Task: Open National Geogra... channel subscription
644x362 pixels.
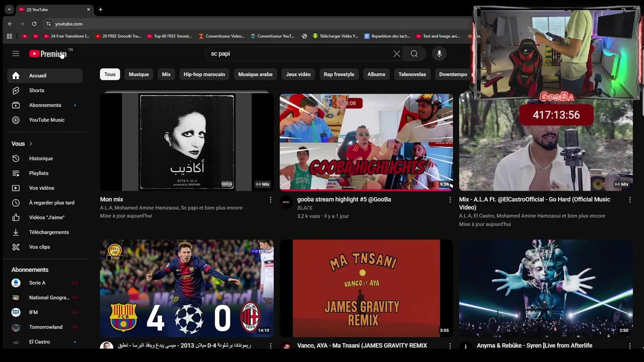Action: pyautogui.click(x=45, y=298)
